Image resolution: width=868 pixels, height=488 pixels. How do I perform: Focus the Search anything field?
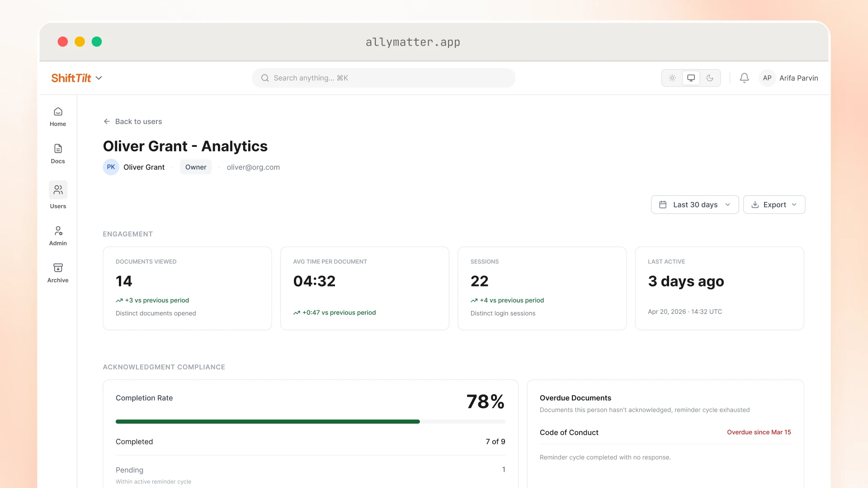383,78
